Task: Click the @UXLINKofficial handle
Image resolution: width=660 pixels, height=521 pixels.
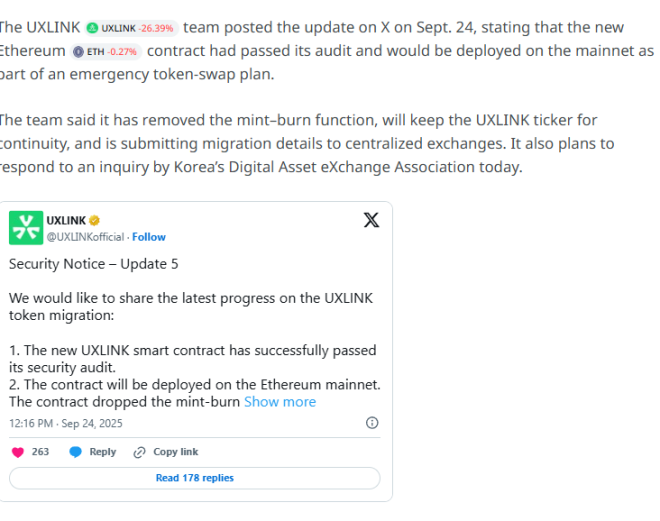Action: tap(85, 237)
